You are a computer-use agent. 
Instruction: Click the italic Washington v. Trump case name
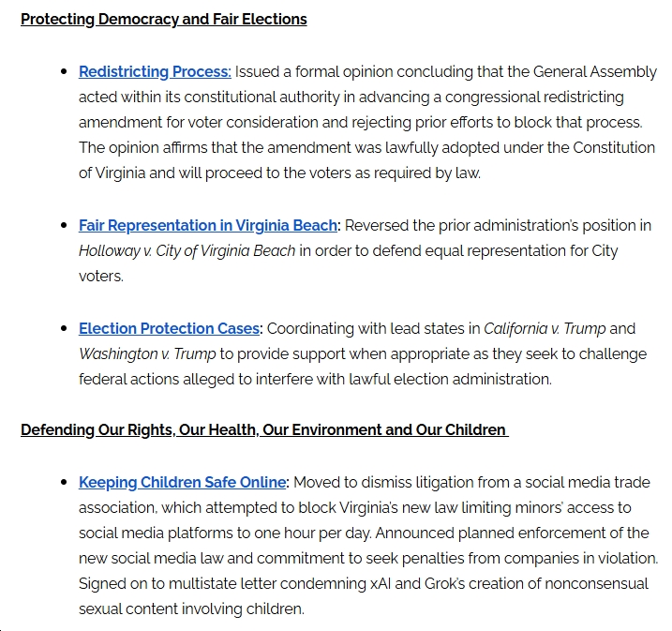147,354
